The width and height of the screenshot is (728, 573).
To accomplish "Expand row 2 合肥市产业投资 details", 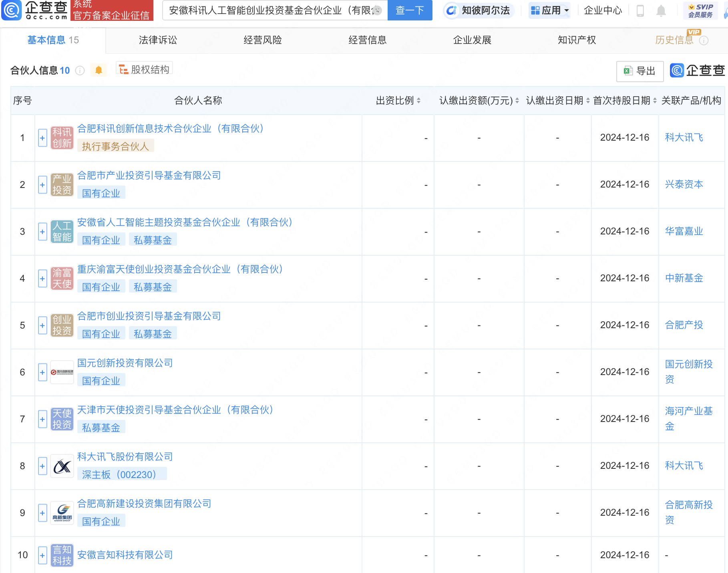I will pyautogui.click(x=42, y=185).
